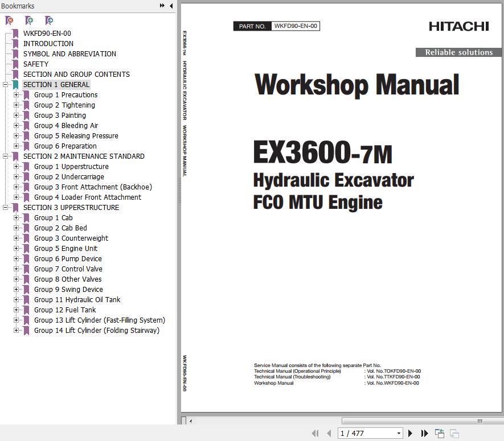
Task: Open Group 14 Lift Cylinder (Folding Stairway)
Action: click(x=97, y=331)
